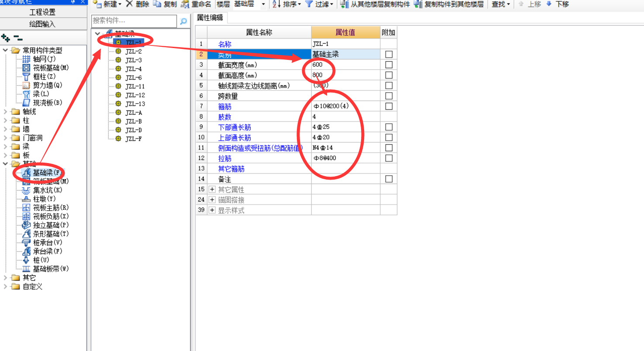Expand the 其它属性 property group
This screenshot has height=351, width=644.
click(x=212, y=190)
